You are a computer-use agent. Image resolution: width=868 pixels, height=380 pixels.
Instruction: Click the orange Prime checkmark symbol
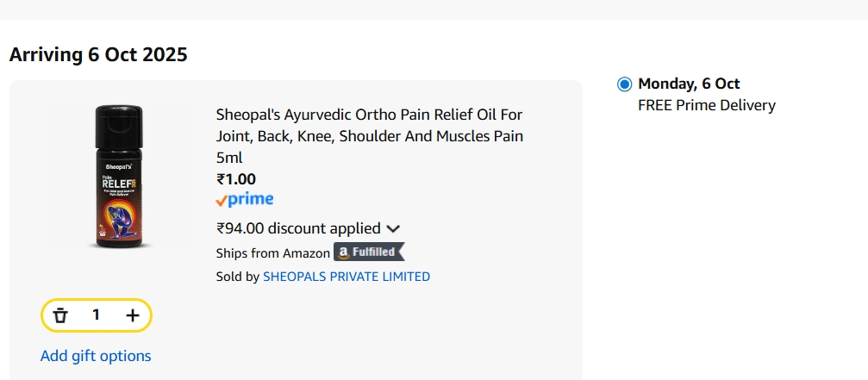pyautogui.click(x=222, y=201)
